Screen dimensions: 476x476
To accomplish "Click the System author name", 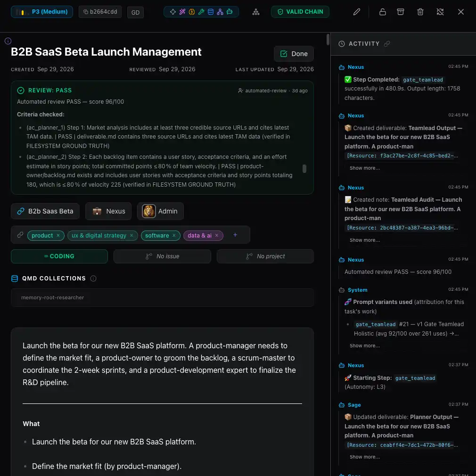I will [x=357, y=290].
